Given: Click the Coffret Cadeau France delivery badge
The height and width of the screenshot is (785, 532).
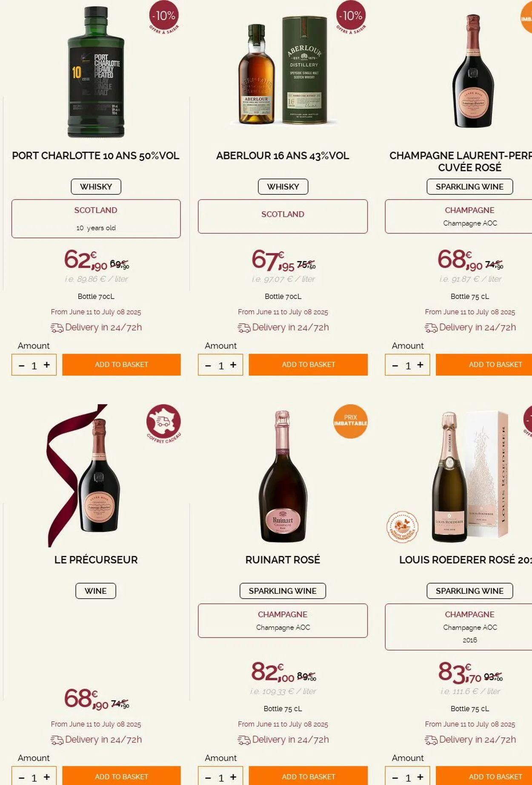Looking at the screenshot, I should tap(163, 423).
